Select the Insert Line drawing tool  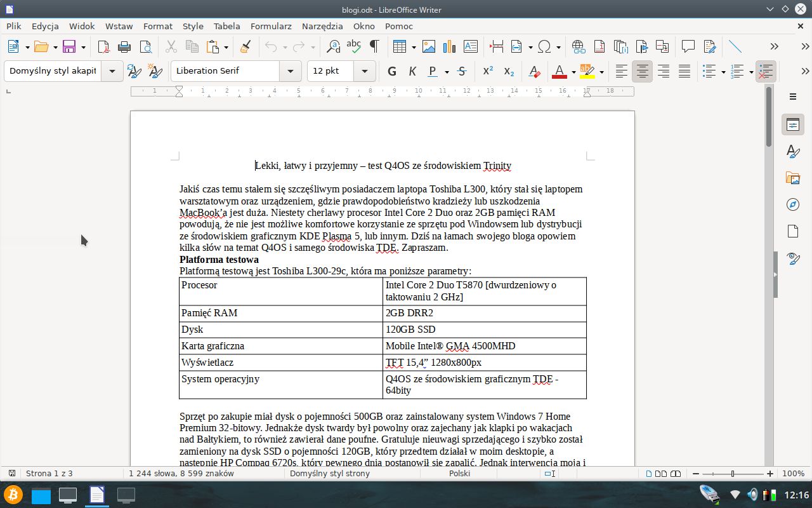pos(735,46)
